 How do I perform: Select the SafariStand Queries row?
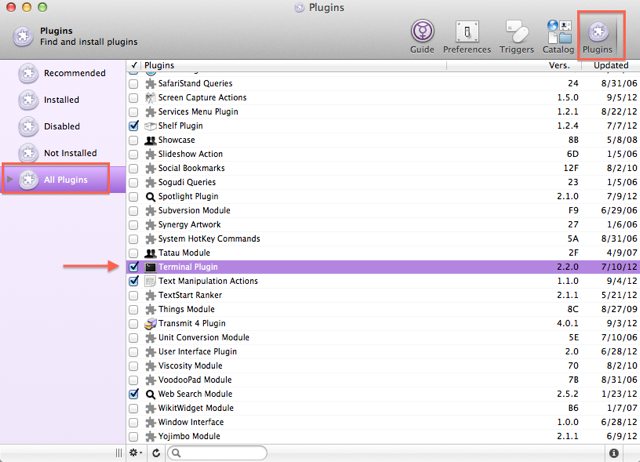click(383, 84)
